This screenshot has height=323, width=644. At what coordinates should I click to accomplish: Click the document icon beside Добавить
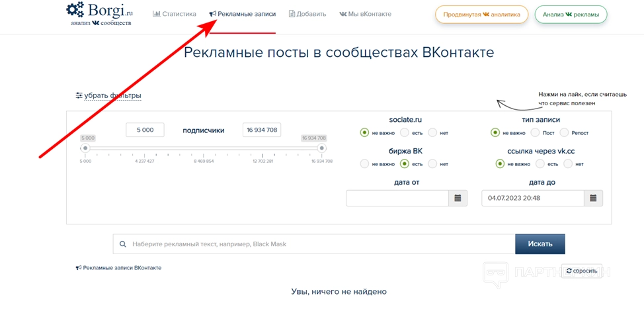pos(292,14)
